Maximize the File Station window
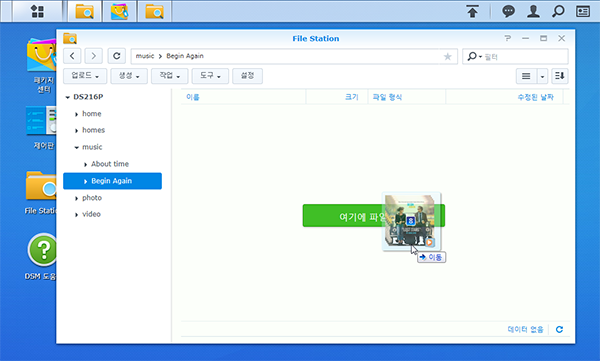 (x=543, y=38)
